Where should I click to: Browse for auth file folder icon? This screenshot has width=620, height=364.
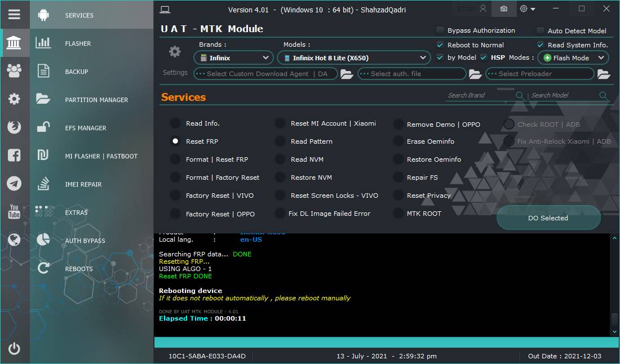pos(475,74)
